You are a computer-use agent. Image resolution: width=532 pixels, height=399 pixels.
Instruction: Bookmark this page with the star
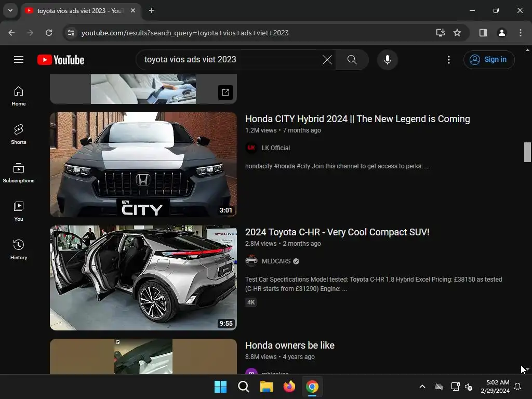(457, 33)
